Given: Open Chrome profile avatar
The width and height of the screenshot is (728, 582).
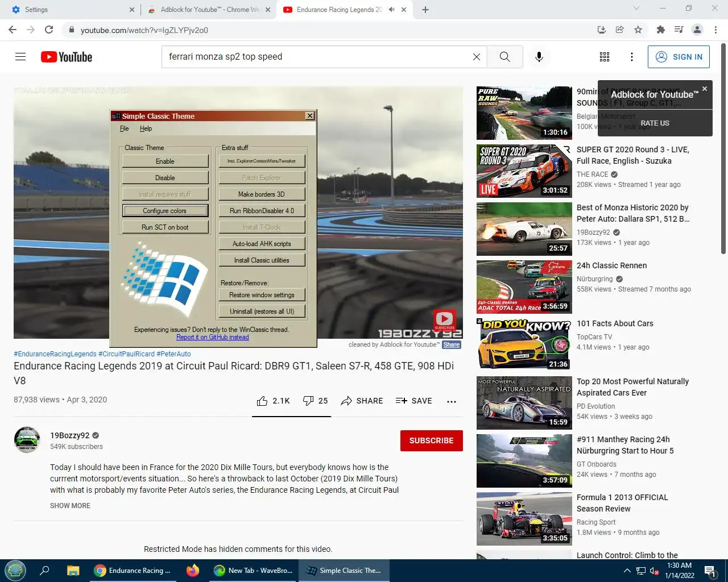Looking at the screenshot, I should pos(697,30).
